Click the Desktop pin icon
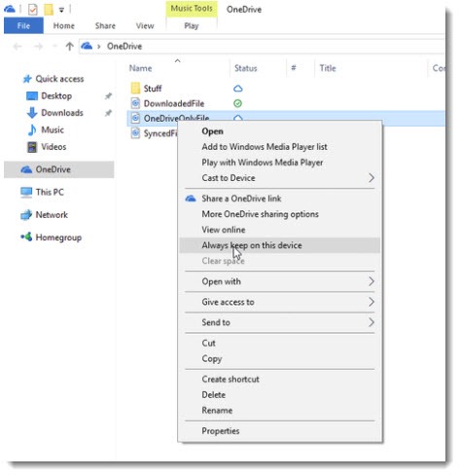This screenshot has height=476, width=460. point(108,96)
